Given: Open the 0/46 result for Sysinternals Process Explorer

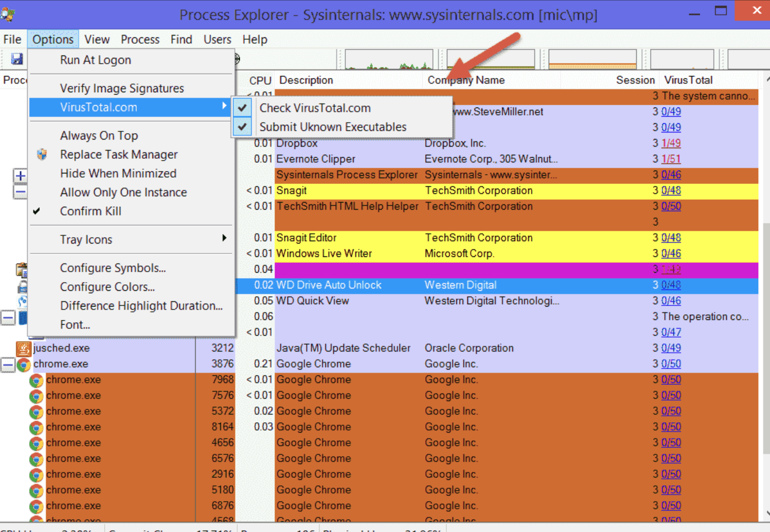Looking at the screenshot, I should (671, 175).
